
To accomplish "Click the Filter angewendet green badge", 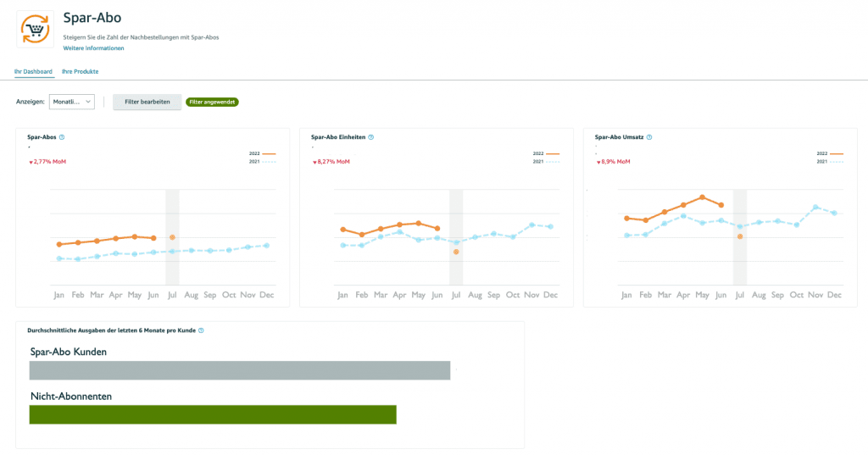I will point(213,102).
